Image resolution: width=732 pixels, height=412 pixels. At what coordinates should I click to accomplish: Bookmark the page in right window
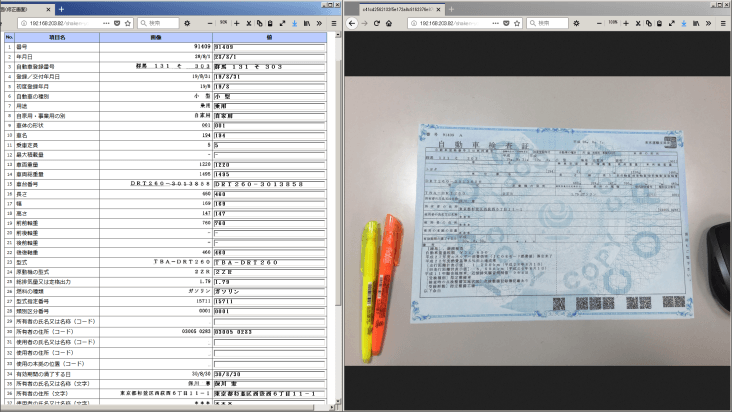(x=517, y=23)
